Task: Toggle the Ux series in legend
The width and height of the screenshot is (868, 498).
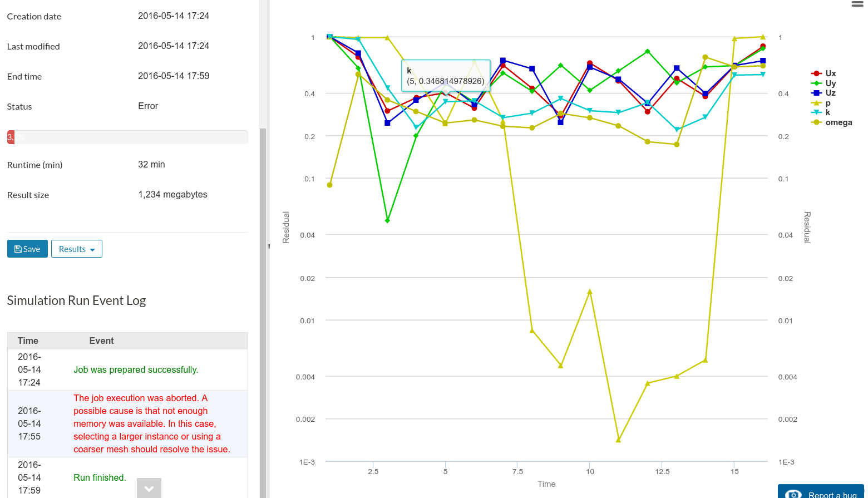Action: (x=830, y=73)
